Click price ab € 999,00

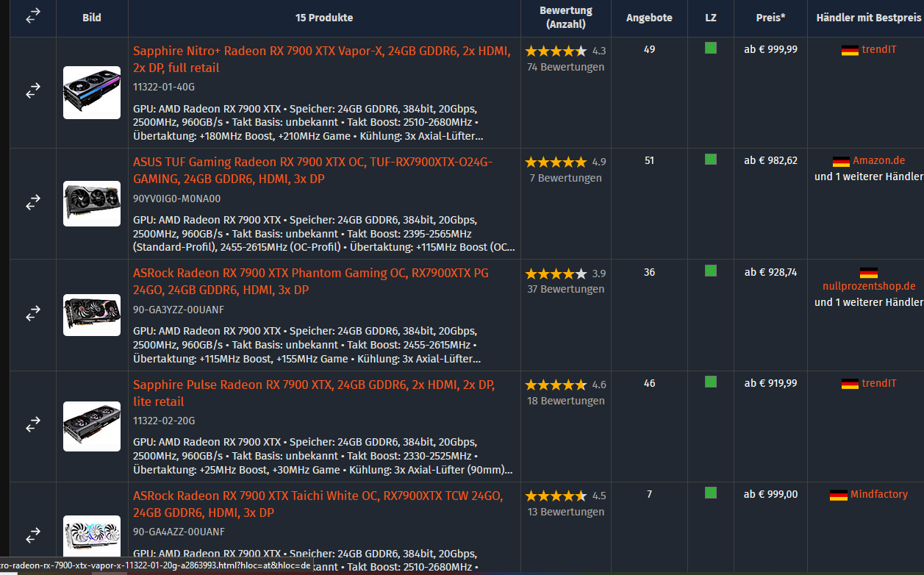click(770, 494)
